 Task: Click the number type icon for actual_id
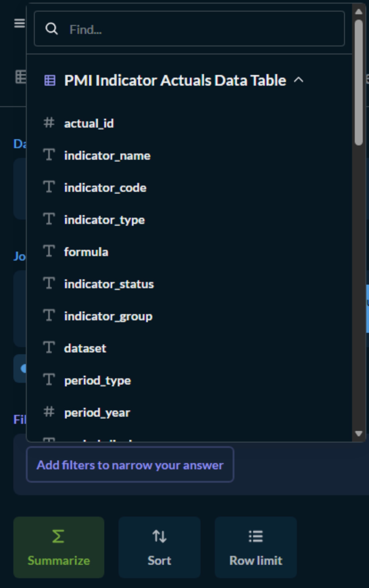click(x=49, y=123)
